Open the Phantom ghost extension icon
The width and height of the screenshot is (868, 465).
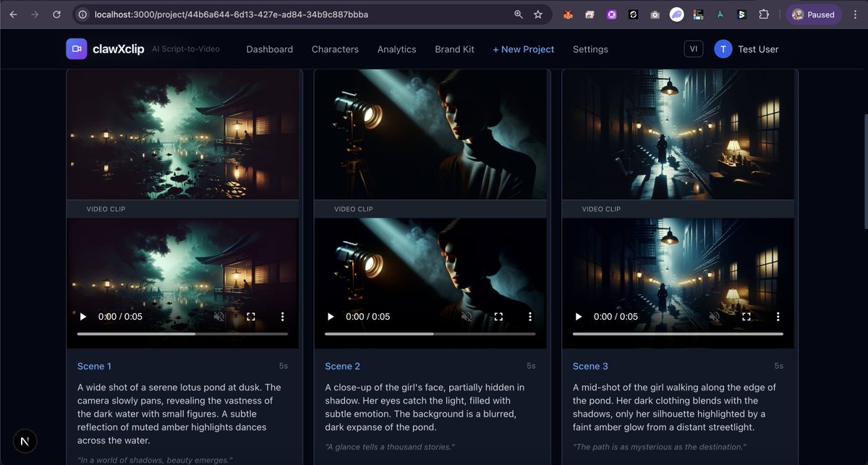pyautogui.click(x=676, y=14)
